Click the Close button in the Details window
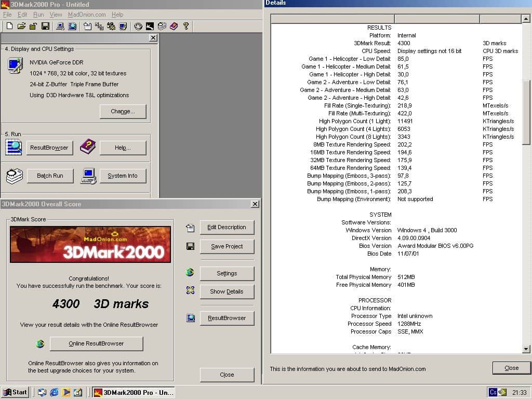 (x=511, y=368)
